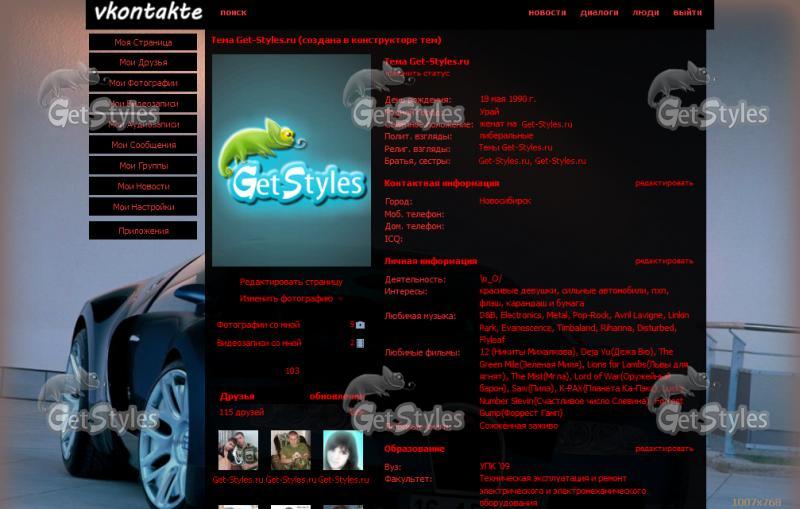800x509 pixels.
Task: Open Мои Группы in the sidebar
Action: coord(143,165)
